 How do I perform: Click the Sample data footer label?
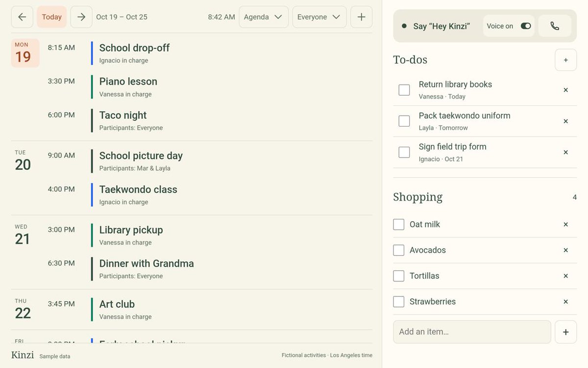(55, 356)
